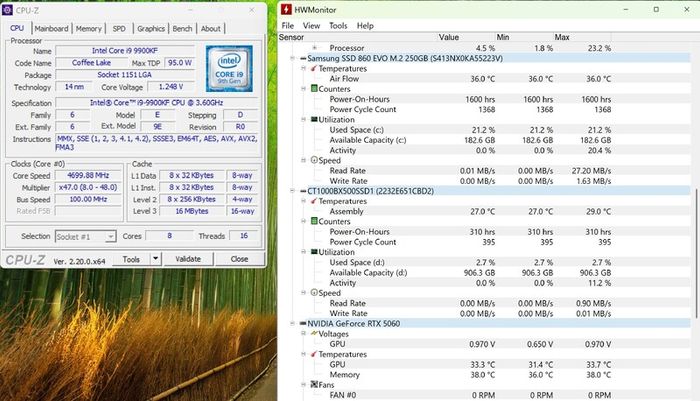The image size is (700, 401).
Task: Select the CPU tab in CPU-Z
Action: (x=17, y=28)
